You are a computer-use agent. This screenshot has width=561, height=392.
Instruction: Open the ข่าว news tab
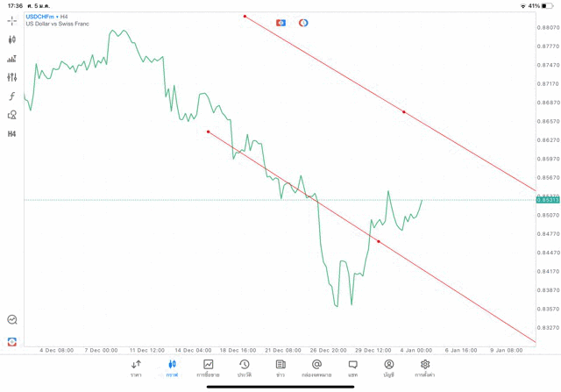click(x=280, y=367)
